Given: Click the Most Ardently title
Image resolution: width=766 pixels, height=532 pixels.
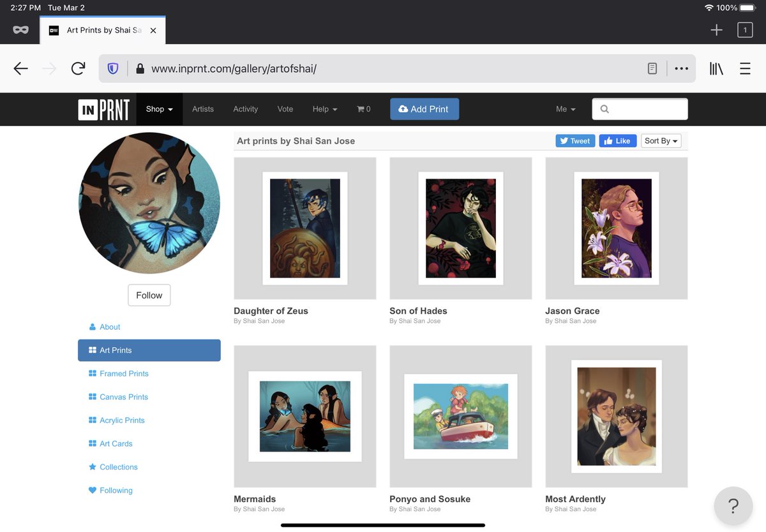Looking at the screenshot, I should pyautogui.click(x=575, y=499).
